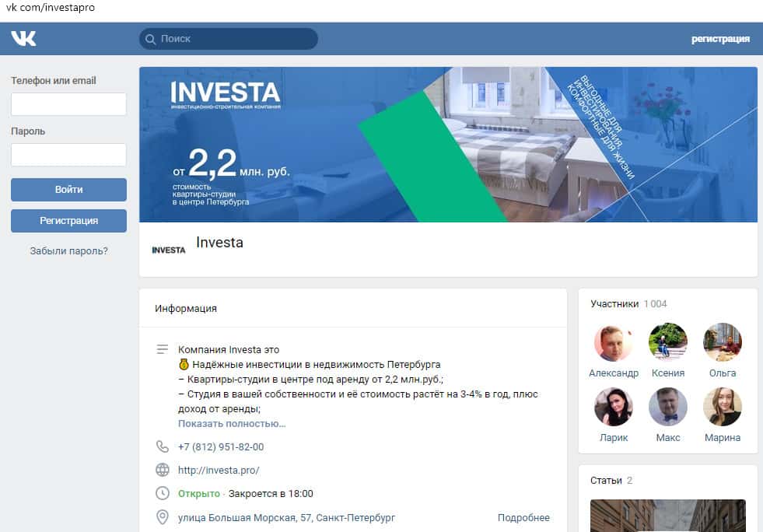This screenshot has width=763, height=532.
Task: Click the Подробнее link
Action: click(x=523, y=517)
